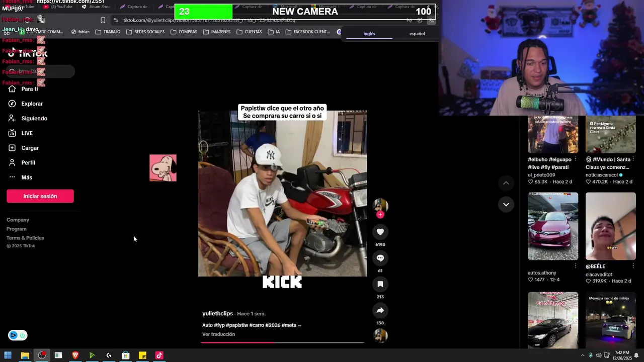Select the inglés translation tab
Viewport: 644px width, 362px height.
click(369, 34)
